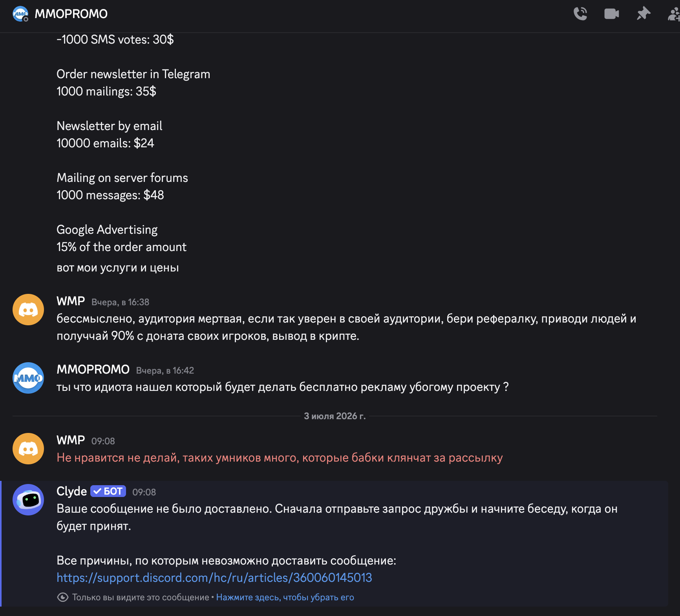This screenshot has width=680, height=616.
Task: Click the MMOPROMO title in header
Action: (71, 14)
